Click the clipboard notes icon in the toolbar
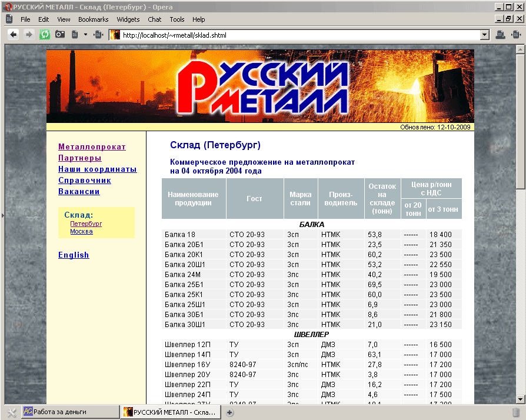This screenshot has height=420, width=526. click(x=75, y=35)
